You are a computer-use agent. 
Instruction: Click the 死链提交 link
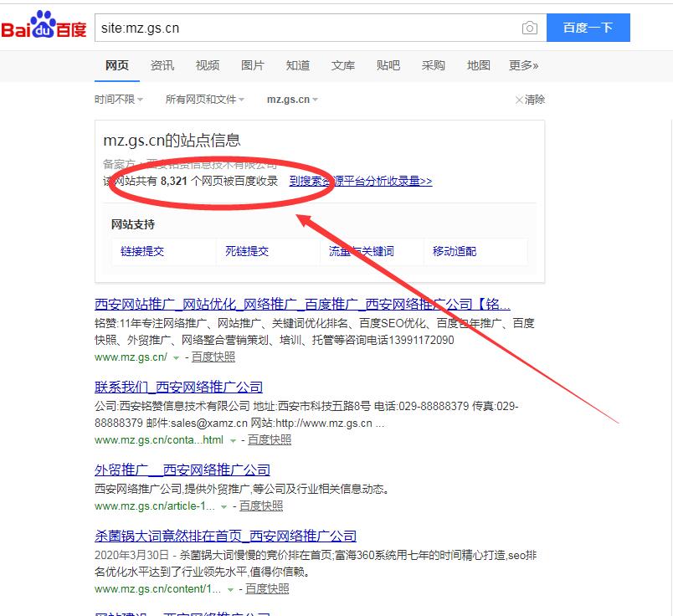click(247, 251)
